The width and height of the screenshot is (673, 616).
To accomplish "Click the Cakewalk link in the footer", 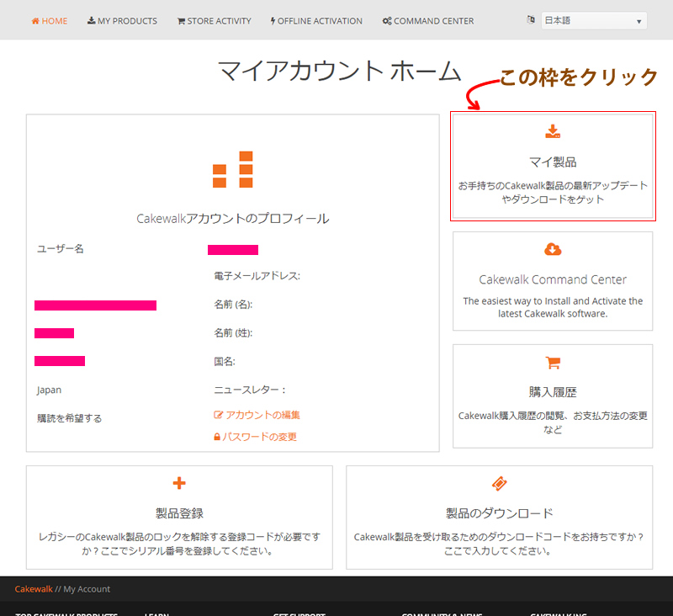I will [34, 589].
